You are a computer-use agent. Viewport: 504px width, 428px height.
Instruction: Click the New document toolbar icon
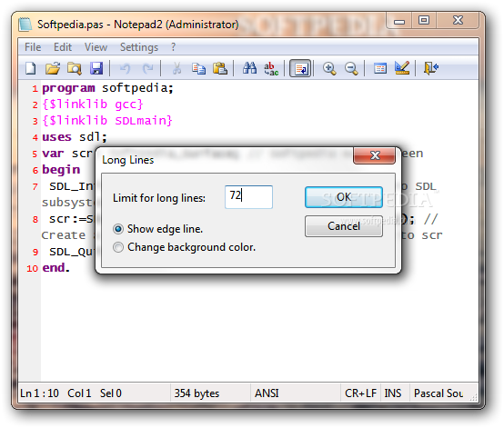coord(31,68)
